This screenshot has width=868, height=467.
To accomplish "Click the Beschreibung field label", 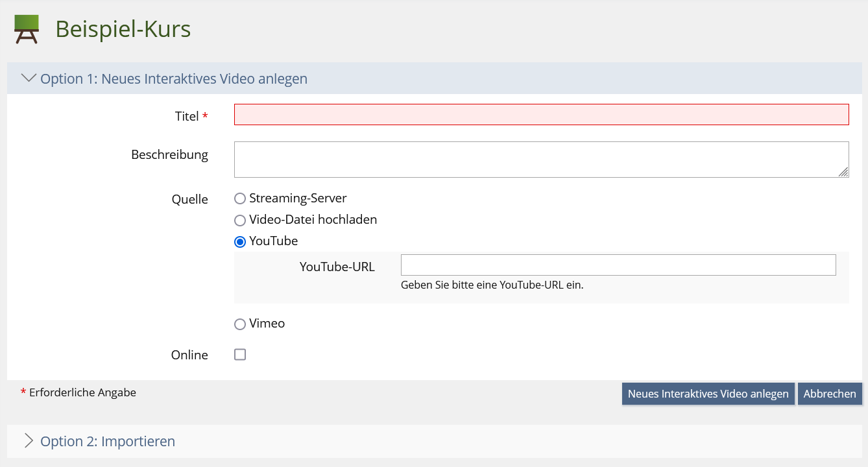I will click(x=169, y=155).
